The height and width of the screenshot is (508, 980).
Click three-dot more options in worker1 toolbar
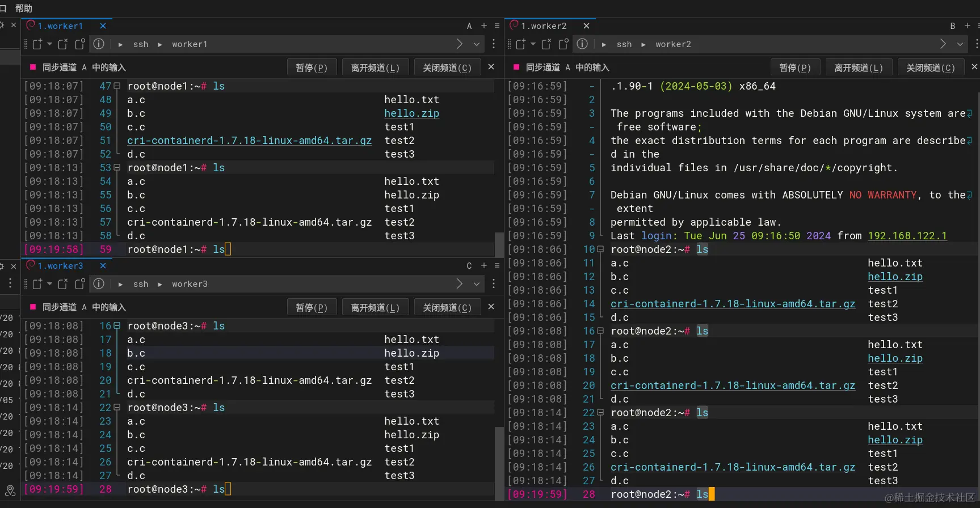coord(494,44)
